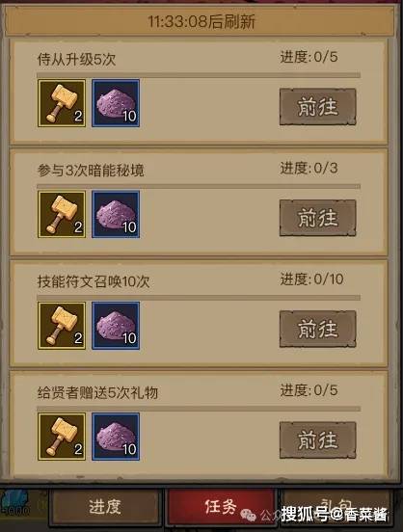Tap the hammer reward icon for 技能符文召唤10次
The image size is (403, 532).
coord(62,326)
